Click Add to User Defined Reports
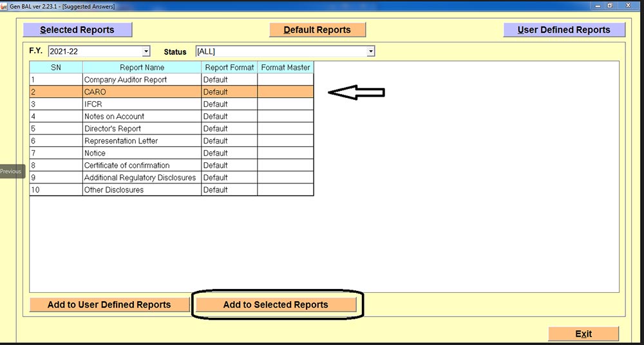 coord(109,304)
